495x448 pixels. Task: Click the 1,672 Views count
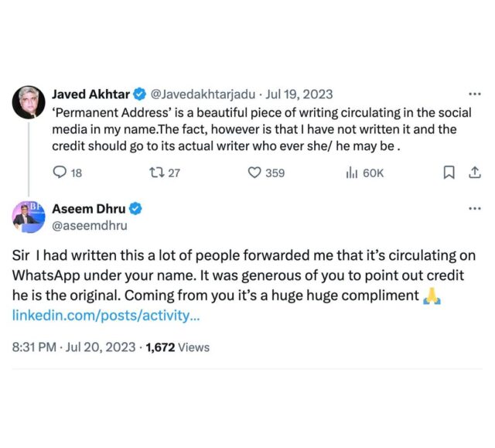[x=178, y=347]
